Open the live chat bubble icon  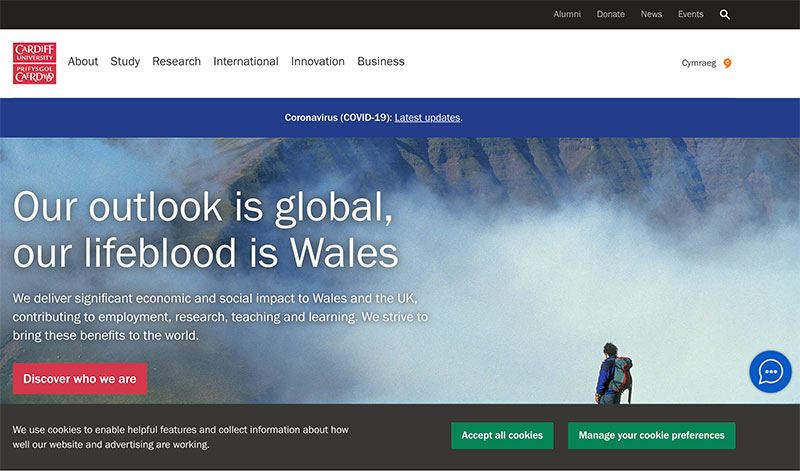coord(770,371)
